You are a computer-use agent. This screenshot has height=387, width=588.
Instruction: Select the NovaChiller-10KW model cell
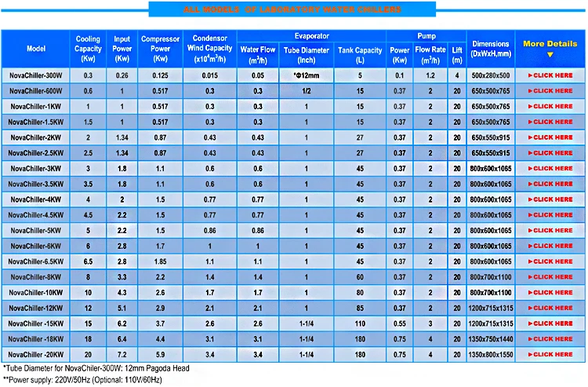point(36,292)
